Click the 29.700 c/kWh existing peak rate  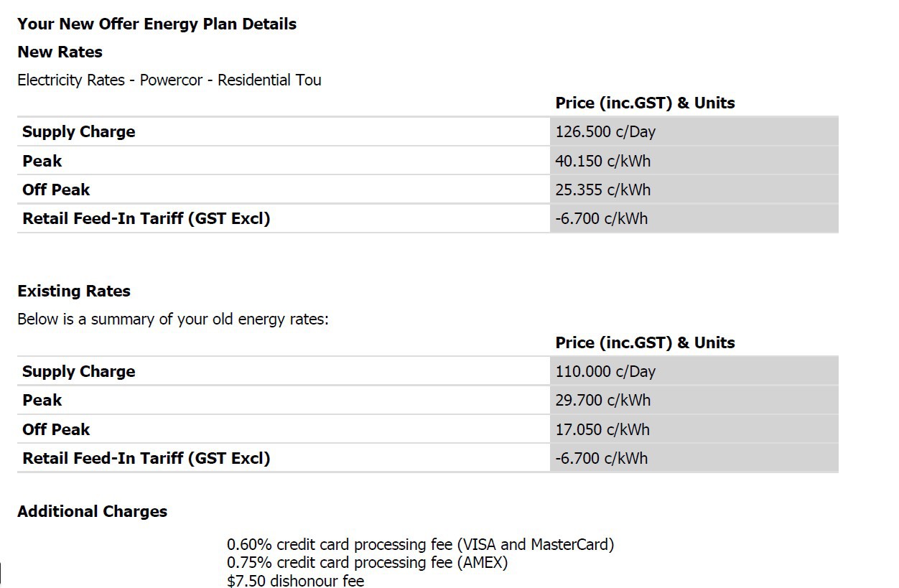point(602,400)
